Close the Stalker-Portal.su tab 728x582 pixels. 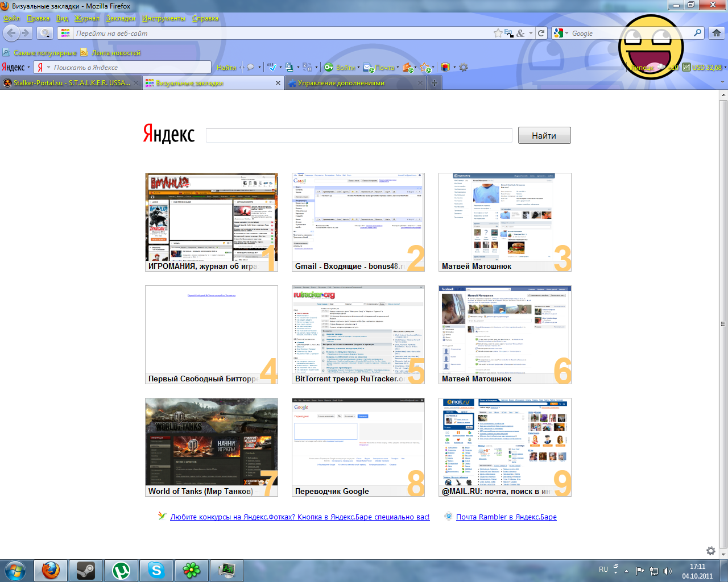click(136, 83)
